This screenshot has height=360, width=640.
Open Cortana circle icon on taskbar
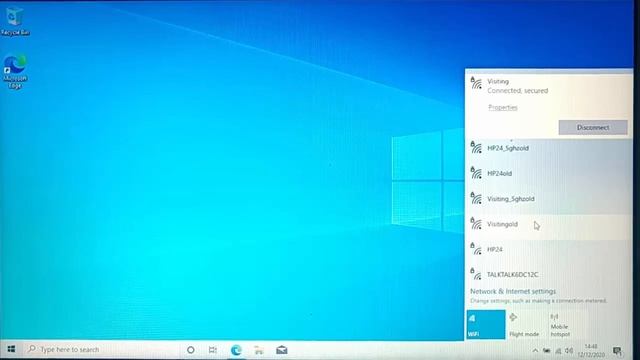click(x=191, y=350)
